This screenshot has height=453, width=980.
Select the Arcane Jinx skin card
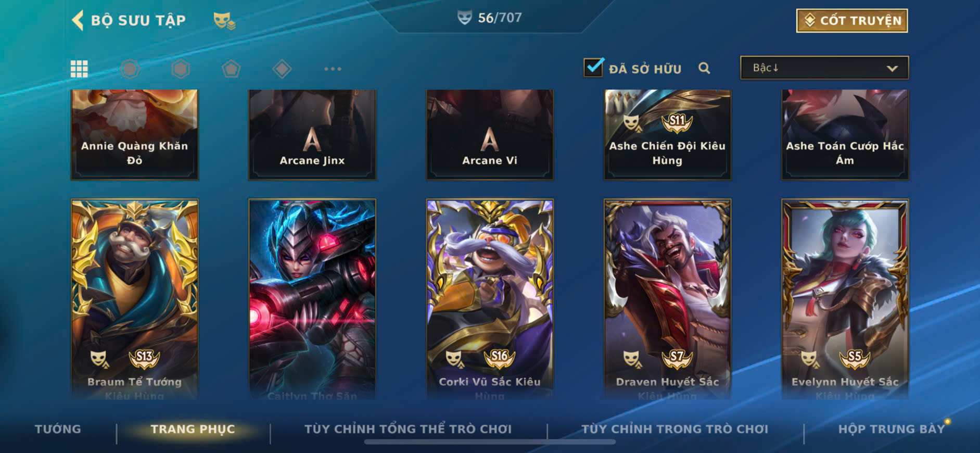312,134
